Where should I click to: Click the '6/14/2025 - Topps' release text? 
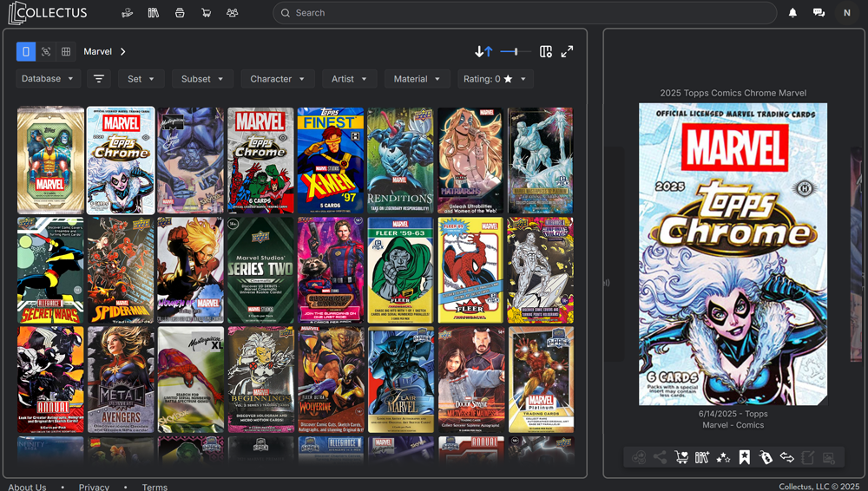[733, 414]
